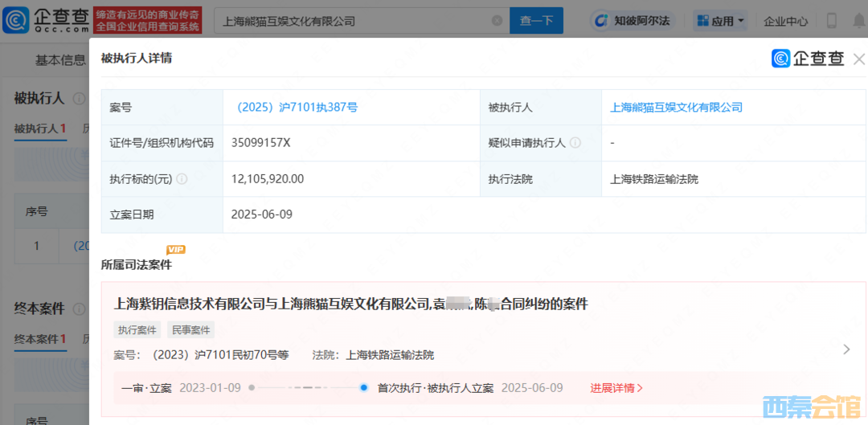Screen dimensions: 868x425
Task: Open the 上海熊猫互娱文化有限公司 company link
Action: point(676,108)
